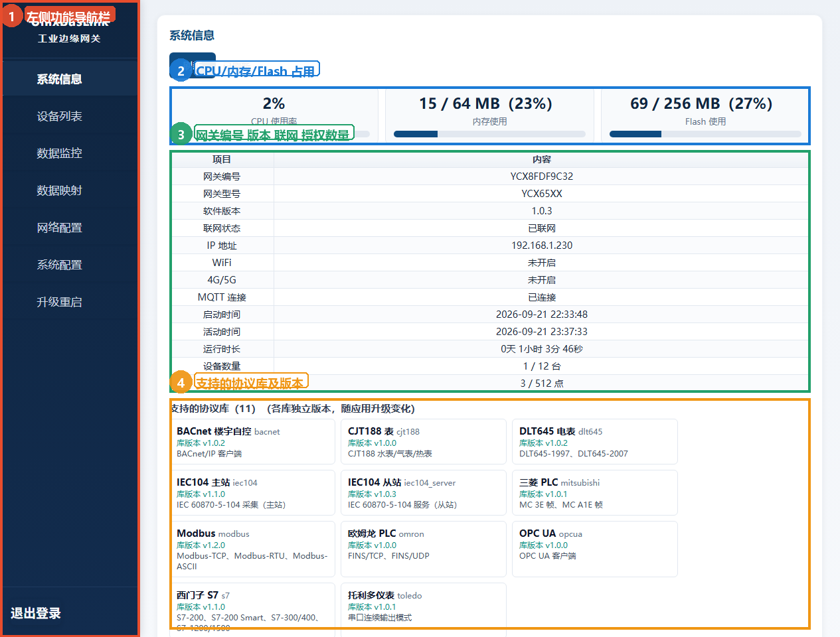Click the 启动时间 value 2026-09-21 22:33:48
840x637 pixels.
pos(542,315)
